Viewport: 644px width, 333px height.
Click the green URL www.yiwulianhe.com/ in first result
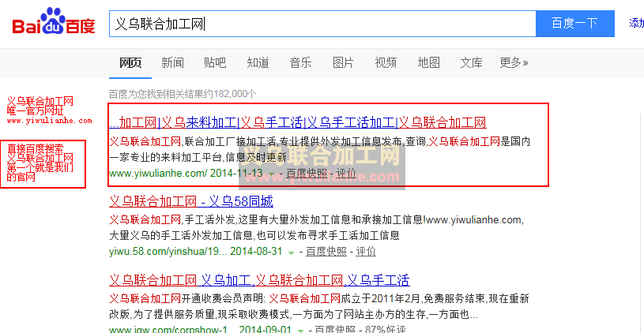158,173
